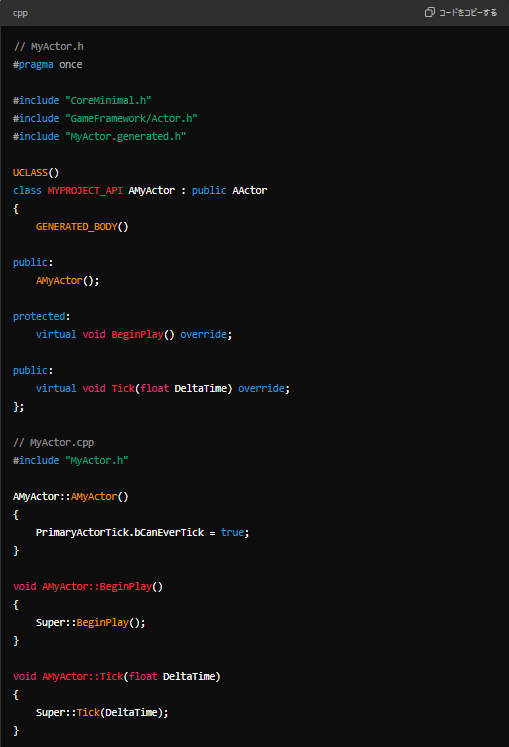Click the UCLASS() macro line
This screenshot has height=747, width=509.
tap(36, 172)
